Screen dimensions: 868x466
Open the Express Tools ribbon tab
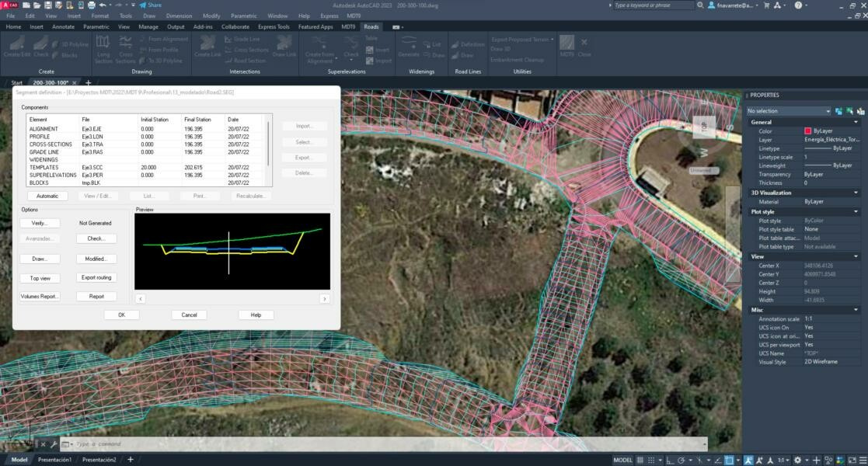click(274, 26)
